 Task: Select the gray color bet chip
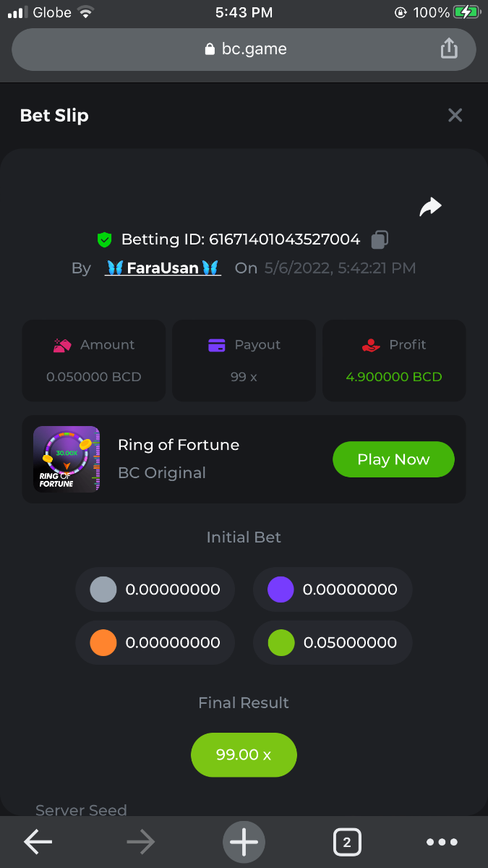[103, 590]
